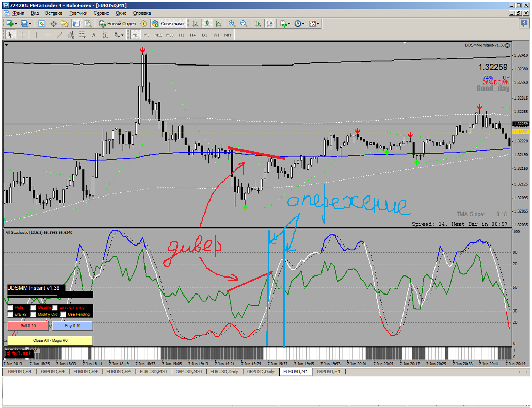Viewport: 532px width, 408px height.
Task: Select the vertical line drawing tool
Action: [36, 35]
